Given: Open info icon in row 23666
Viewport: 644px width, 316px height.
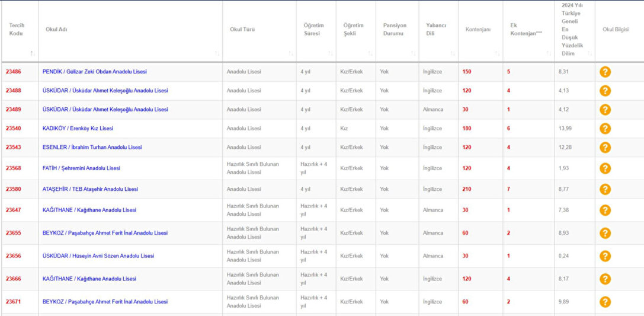Looking at the screenshot, I should (605, 279).
